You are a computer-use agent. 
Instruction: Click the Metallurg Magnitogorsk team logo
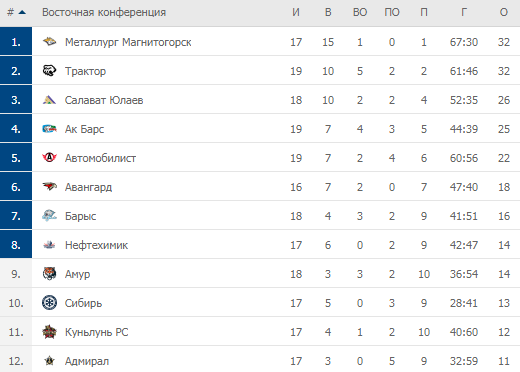49,42
